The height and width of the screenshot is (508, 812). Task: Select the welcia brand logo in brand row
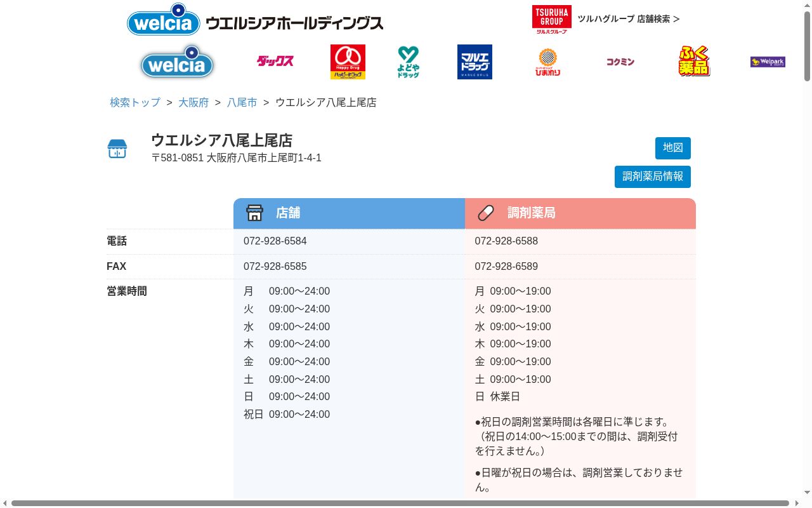(x=177, y=62)
